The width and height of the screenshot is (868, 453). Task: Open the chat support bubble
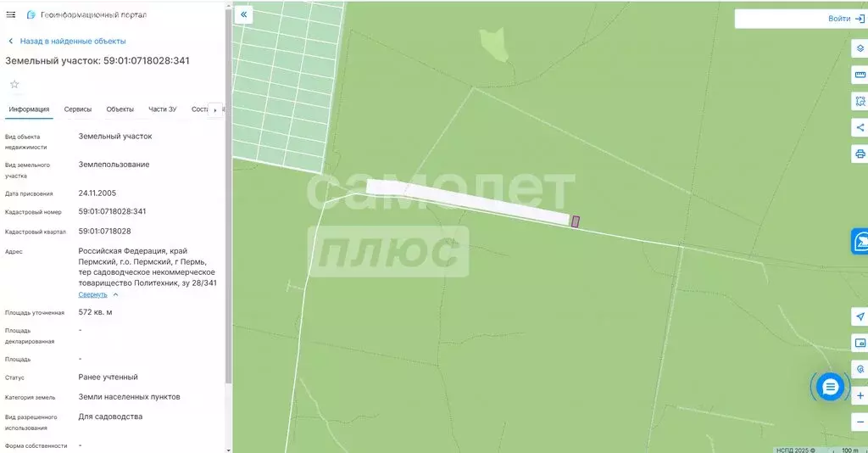point(830,387)
